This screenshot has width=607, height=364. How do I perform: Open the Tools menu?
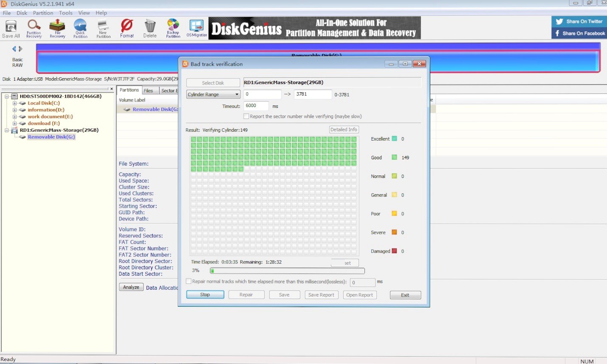66,13
